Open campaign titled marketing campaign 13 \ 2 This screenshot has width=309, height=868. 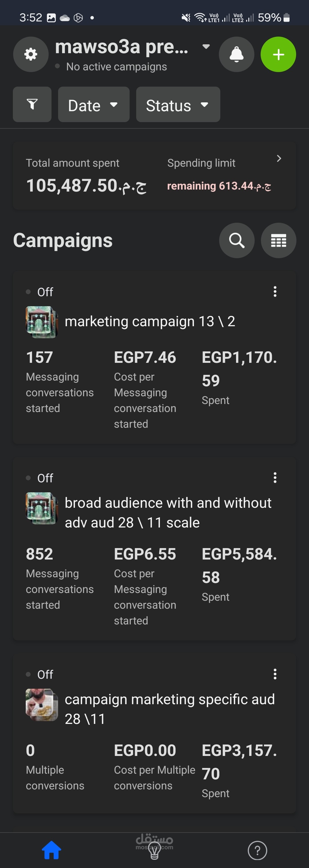pos(150,321)
